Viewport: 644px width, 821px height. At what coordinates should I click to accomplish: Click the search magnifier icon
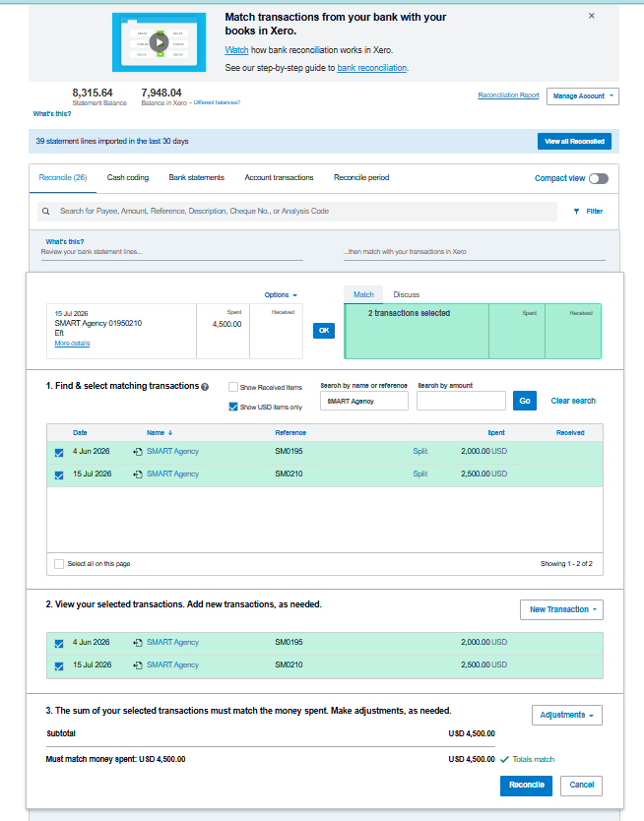click(46, 211)
